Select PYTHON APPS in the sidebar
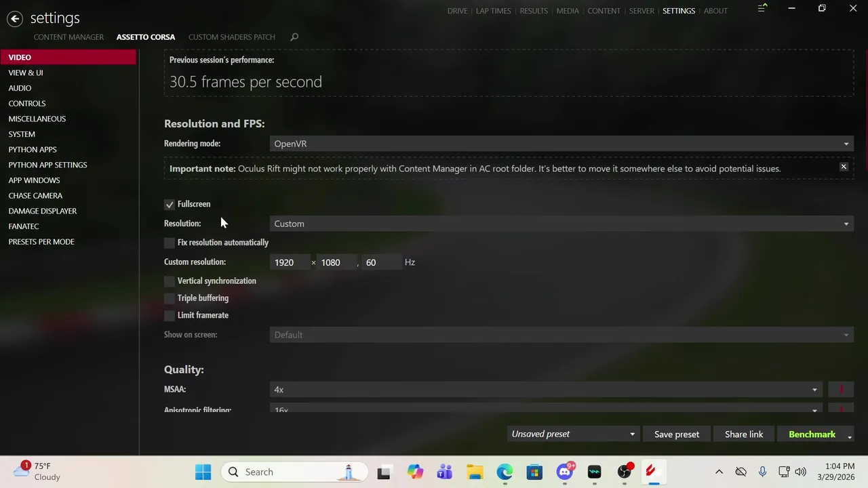868x488 pixels. click(68, 150)
